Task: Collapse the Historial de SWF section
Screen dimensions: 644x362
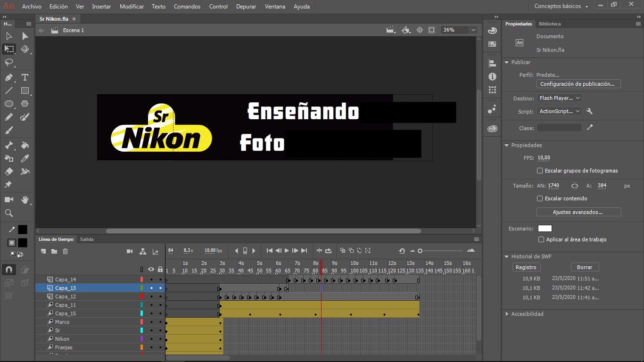Action: pos(506,256)
